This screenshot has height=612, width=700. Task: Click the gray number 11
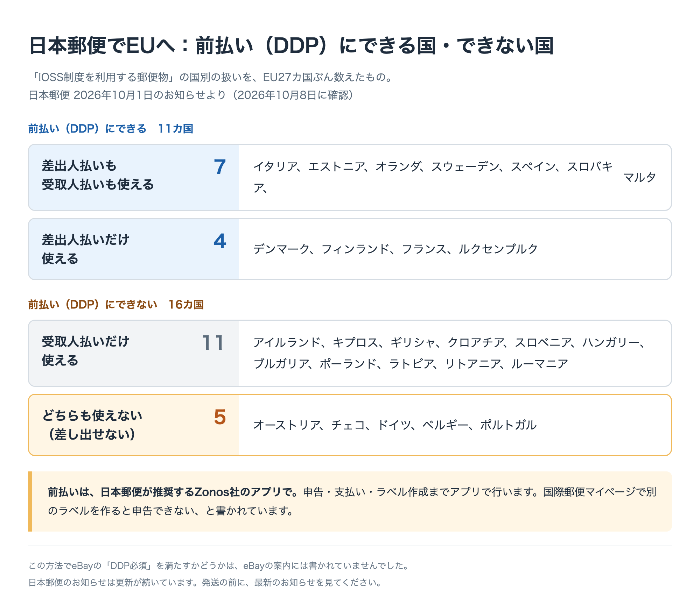tap(213, 343)
